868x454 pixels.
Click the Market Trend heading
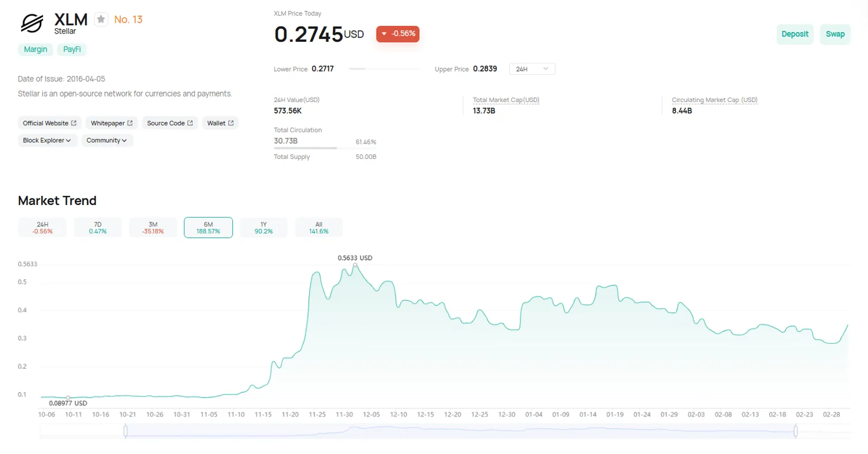(57, 201)
